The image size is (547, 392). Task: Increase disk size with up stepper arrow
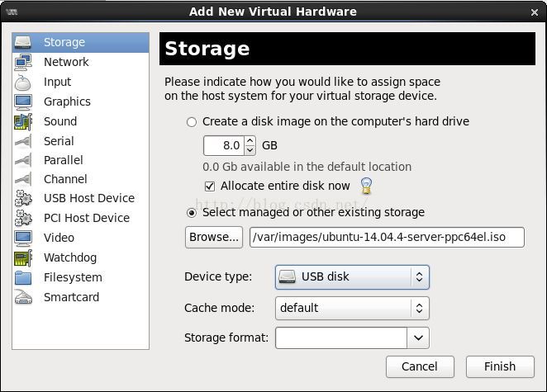pos(250,141)
